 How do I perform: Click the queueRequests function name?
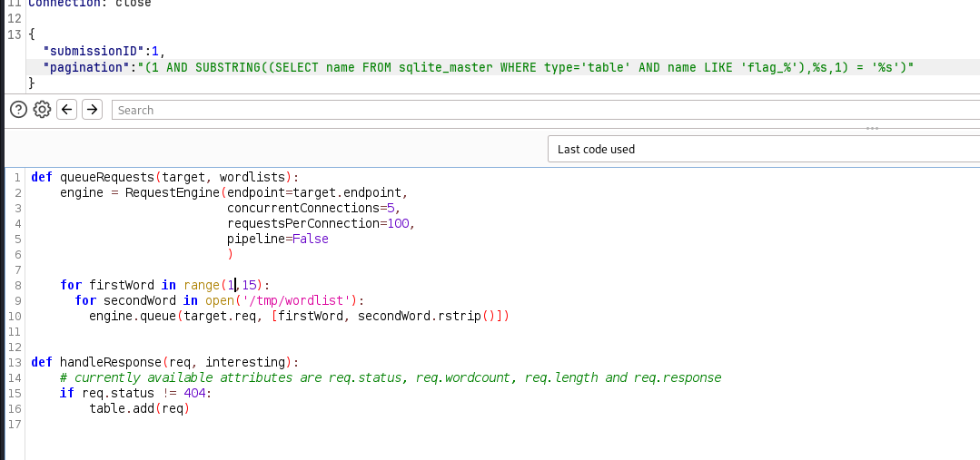click(x=107, y=177)
